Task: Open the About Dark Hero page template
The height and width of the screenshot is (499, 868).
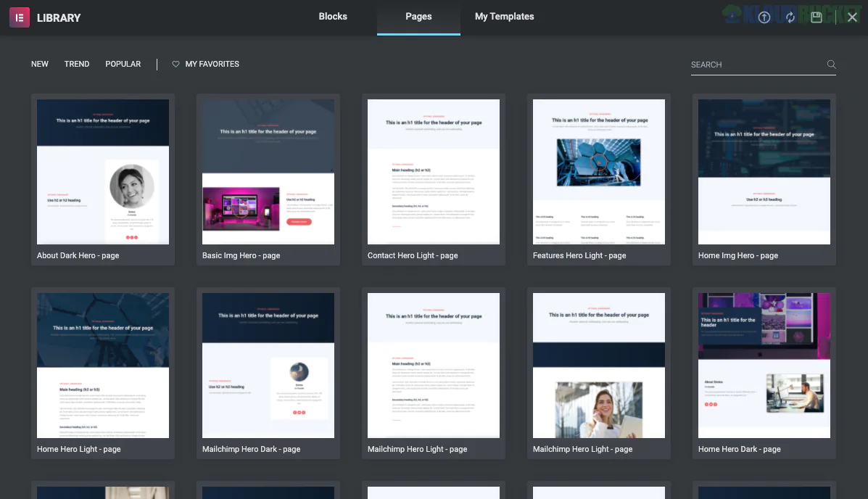Action: [102, 171]
